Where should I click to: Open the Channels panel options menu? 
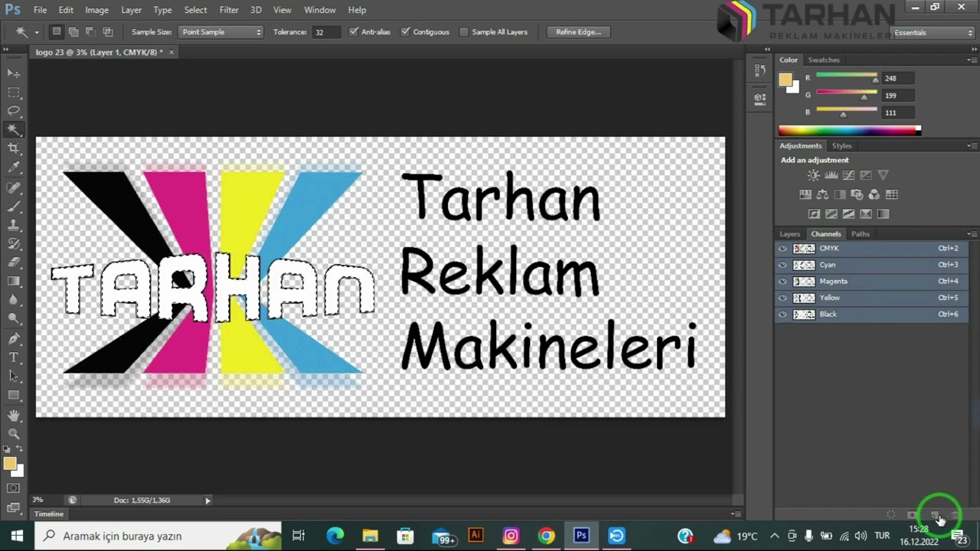point(972,234)
